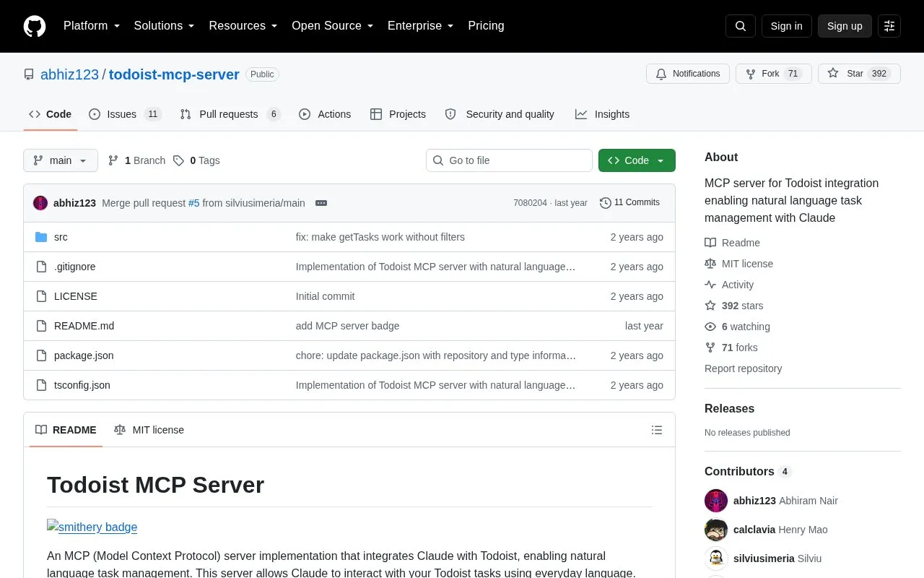Open the Notifications bell button
Screen dimensions: 924x578
688,74
